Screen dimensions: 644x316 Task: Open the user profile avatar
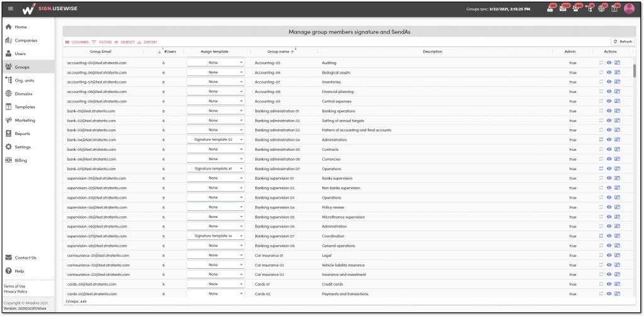pyautogui.click(x=629, y=9)
